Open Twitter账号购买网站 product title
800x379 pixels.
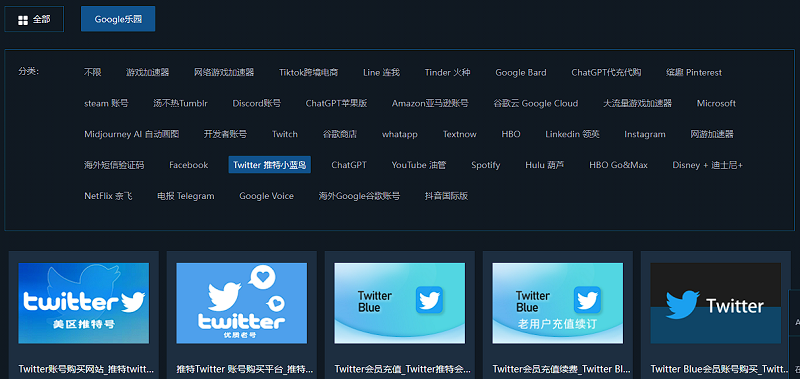(86, 369)
